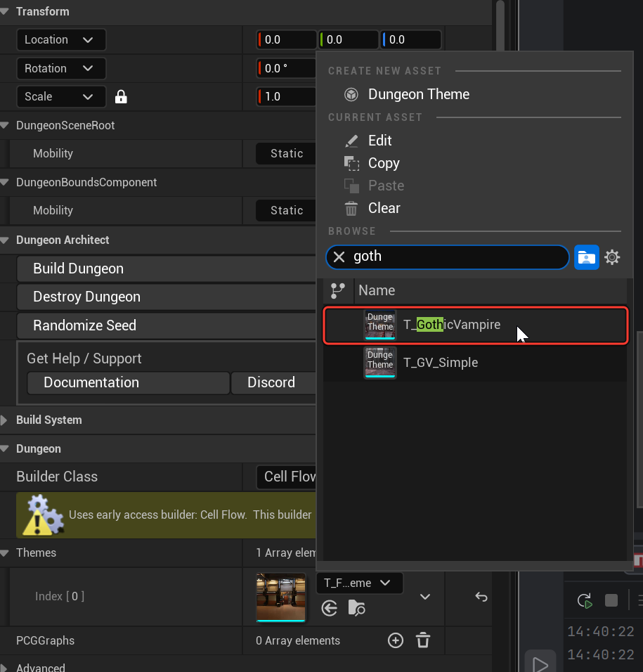Image resolution: width=643 pixels, height=672 pixels.
Task: Click the Edit pencil icon
Action: 351,141
